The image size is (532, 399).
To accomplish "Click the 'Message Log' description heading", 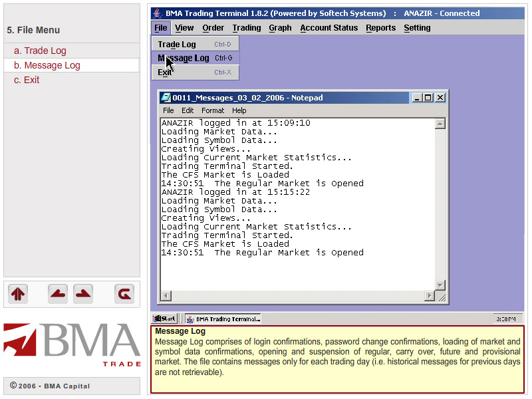I will [180, 331].
